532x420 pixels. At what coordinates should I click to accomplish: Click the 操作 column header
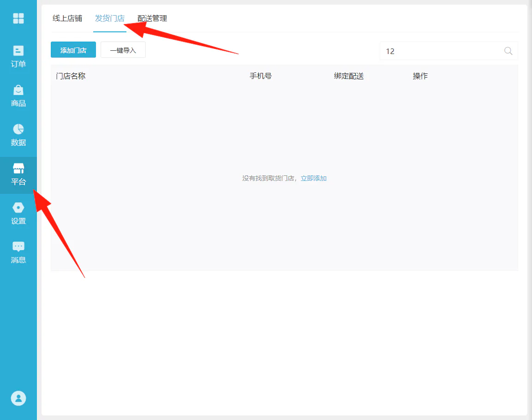click(420, 76)
